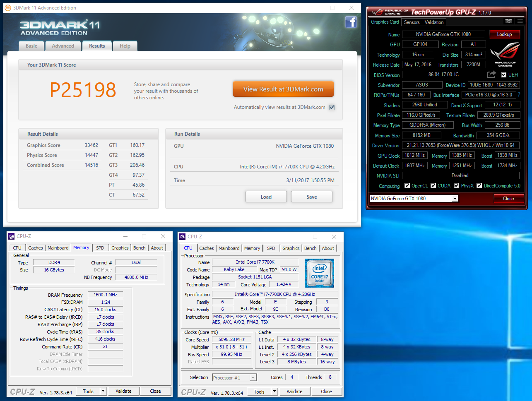Click the Bus Interface question mark icon

point(519,95)
